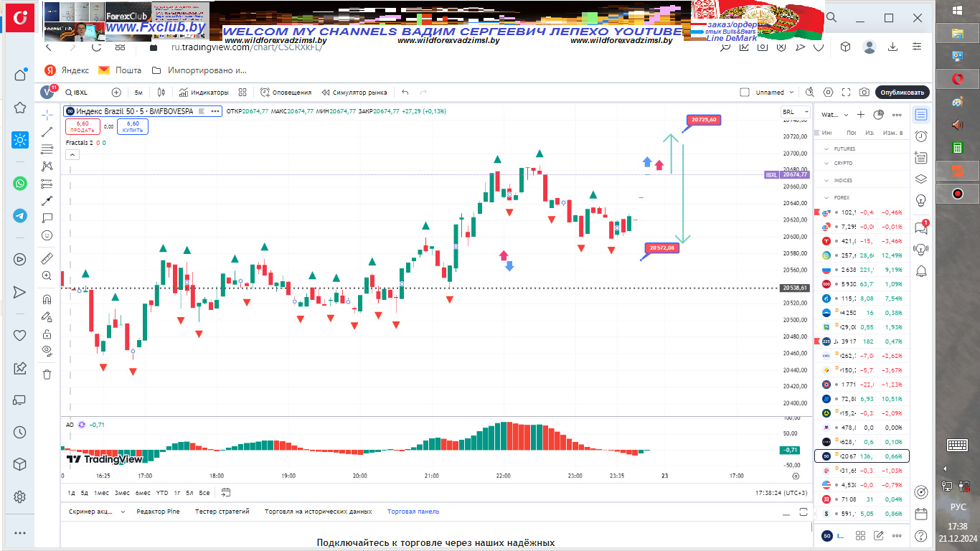Open the ideas lightbulb panel

point(921,200)
